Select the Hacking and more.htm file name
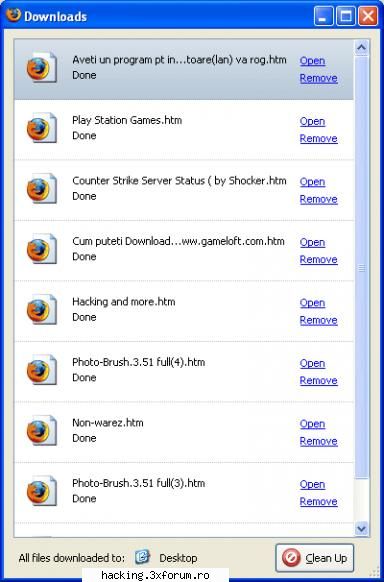The image size is (384, 582). tap(124, 302)
